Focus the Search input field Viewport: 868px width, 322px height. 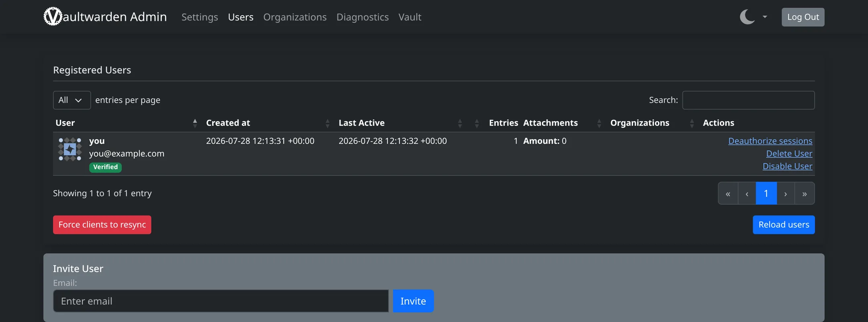[748, 100]
